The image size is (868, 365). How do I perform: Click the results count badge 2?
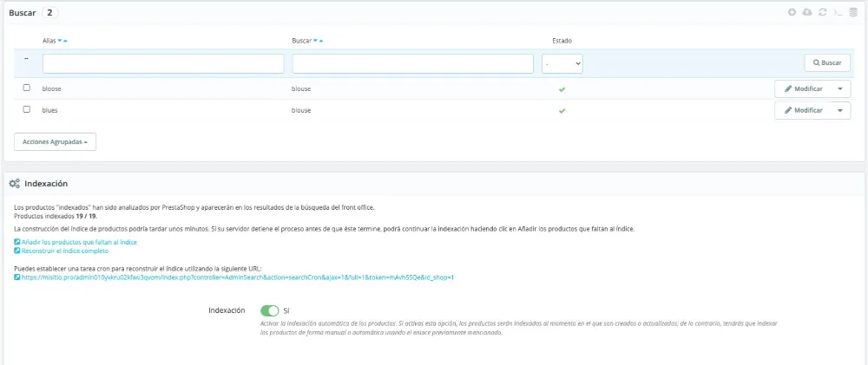[x=49, y=12]
